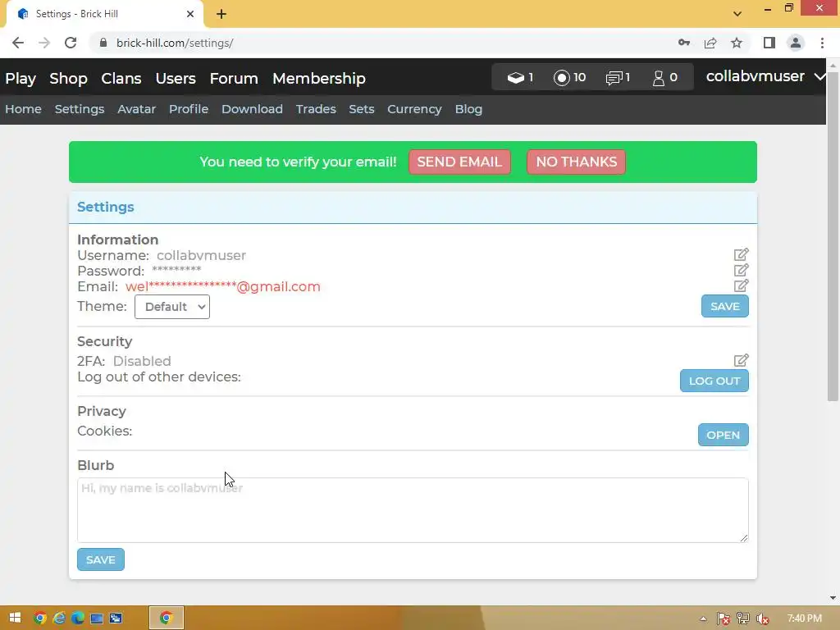Open the tab search chevron in Chrome
The image size is (840, 630).
(x=737, y=14)
